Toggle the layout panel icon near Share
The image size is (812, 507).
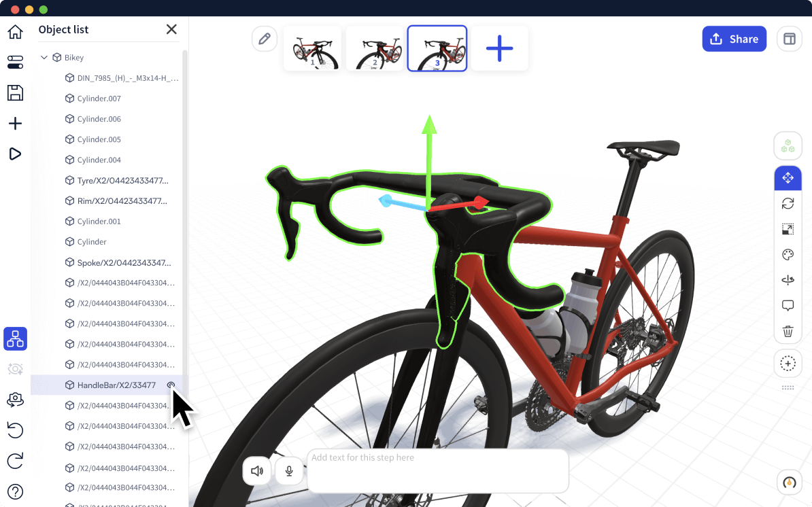[x=789, y=39]
